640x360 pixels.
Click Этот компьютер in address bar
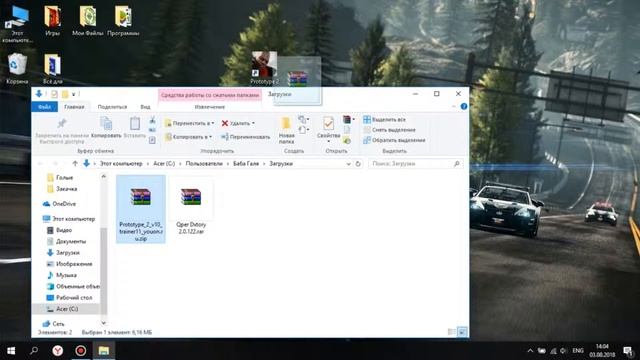pyautogui.click(x=121, y=163)
